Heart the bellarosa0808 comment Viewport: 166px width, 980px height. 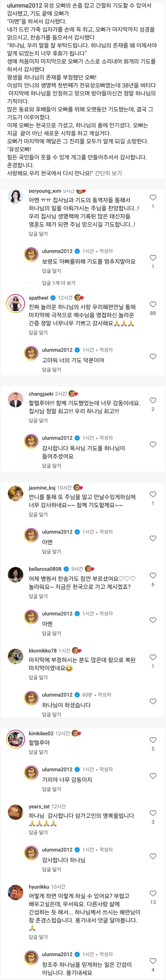pyautogui.click(x=153, y=576)
